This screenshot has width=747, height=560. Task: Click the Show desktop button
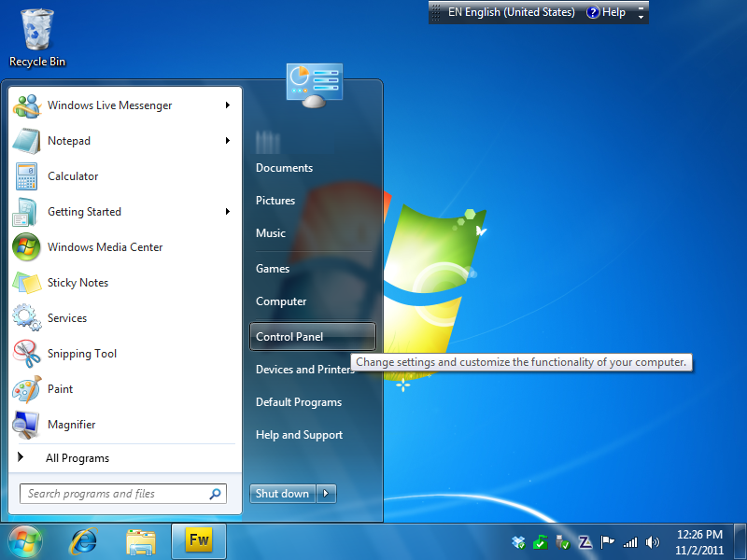pos(740,541)
